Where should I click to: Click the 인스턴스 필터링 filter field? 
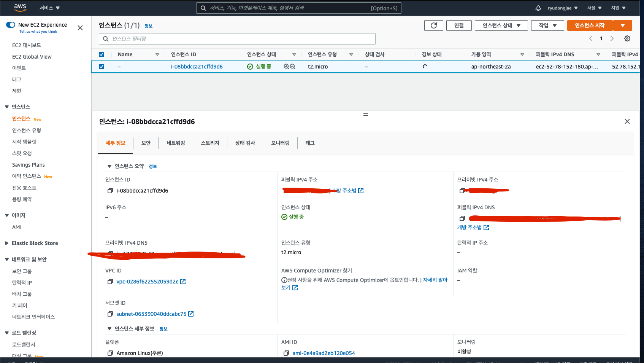click(237, 39)
